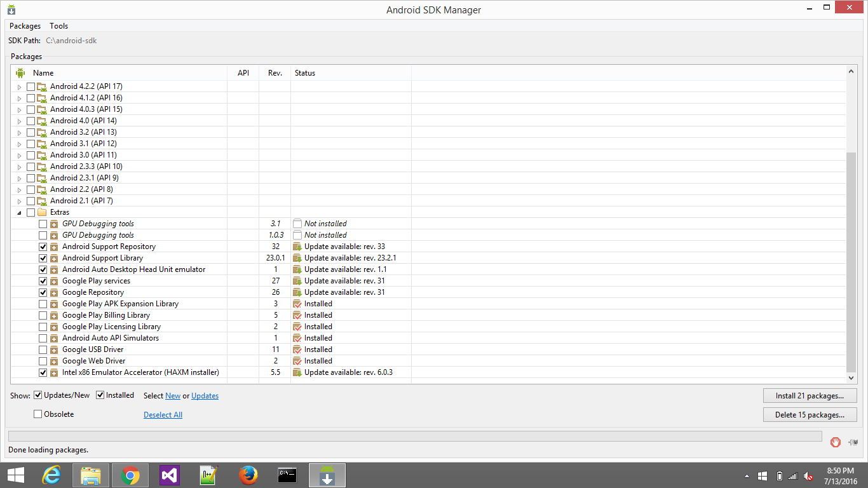Expand the Android 2.3.3 (API 10) node
This screenshot has width=868, height=488.
pos(19,166)
